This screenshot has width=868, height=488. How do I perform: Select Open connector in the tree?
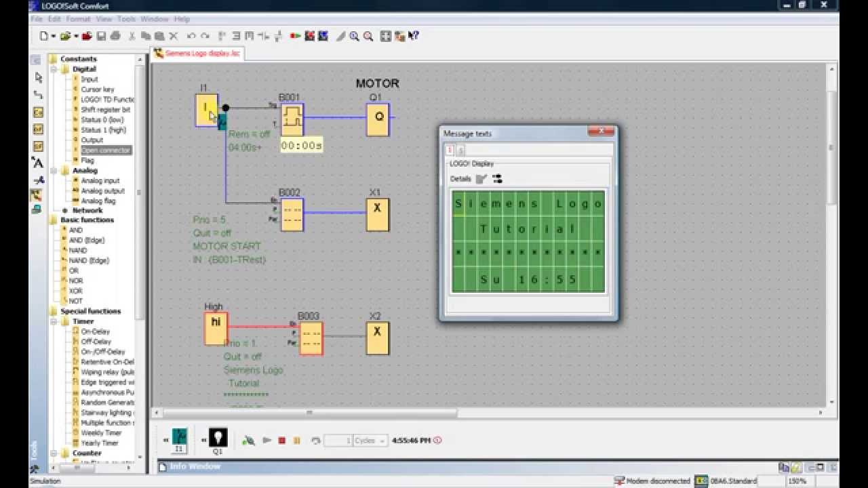(x=106, y=150)
